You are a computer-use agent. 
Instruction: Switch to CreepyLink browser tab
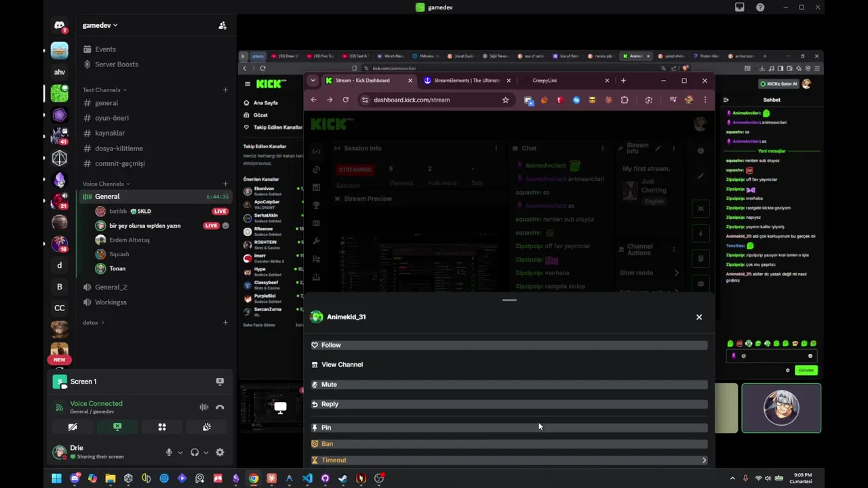tap(545, 81)
